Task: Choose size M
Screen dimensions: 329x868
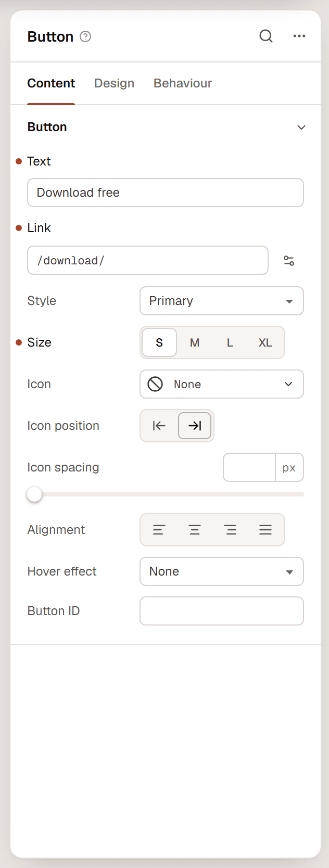Action: (x=195, y=342)
